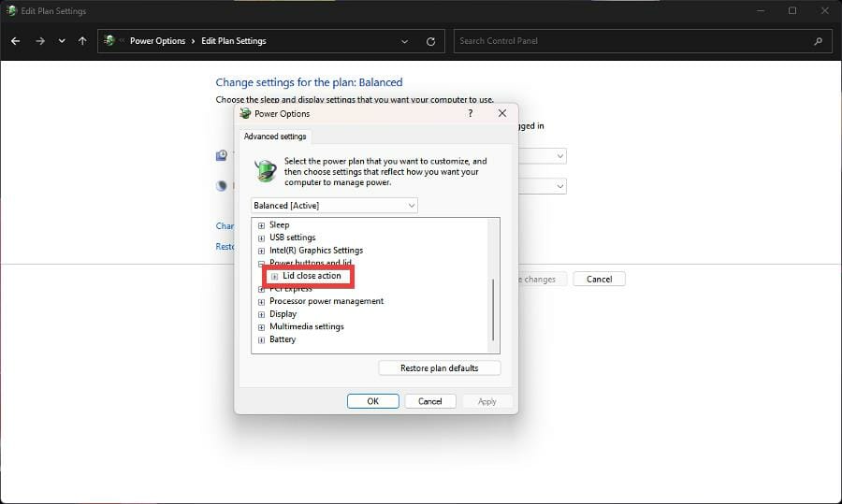This screenshot has width=842, height=504.
Task: Click the sleep moon icon
Action: [x=221, y=186]
